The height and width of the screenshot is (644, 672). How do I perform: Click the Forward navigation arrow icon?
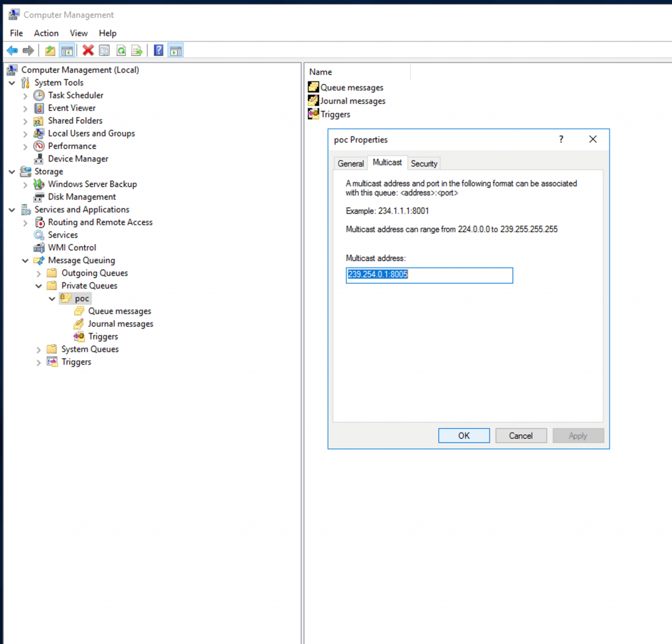(28, 50)
